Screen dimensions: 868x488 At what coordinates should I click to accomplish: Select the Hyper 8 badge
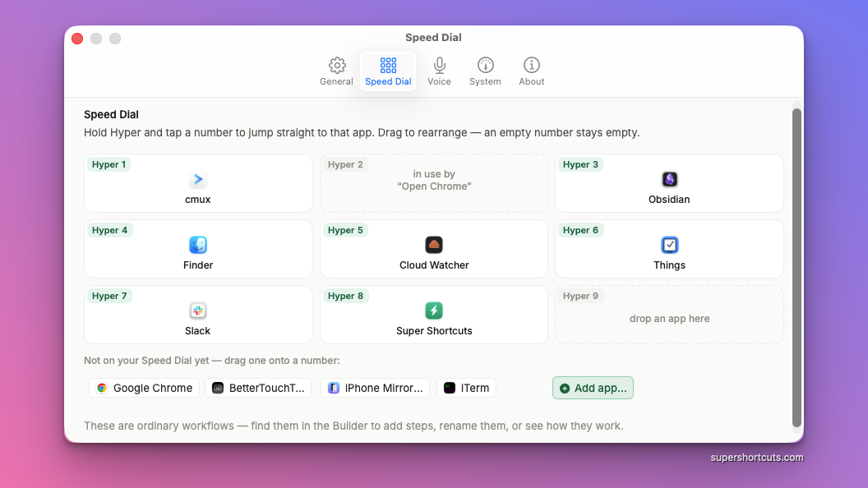[x=345, y=296]
